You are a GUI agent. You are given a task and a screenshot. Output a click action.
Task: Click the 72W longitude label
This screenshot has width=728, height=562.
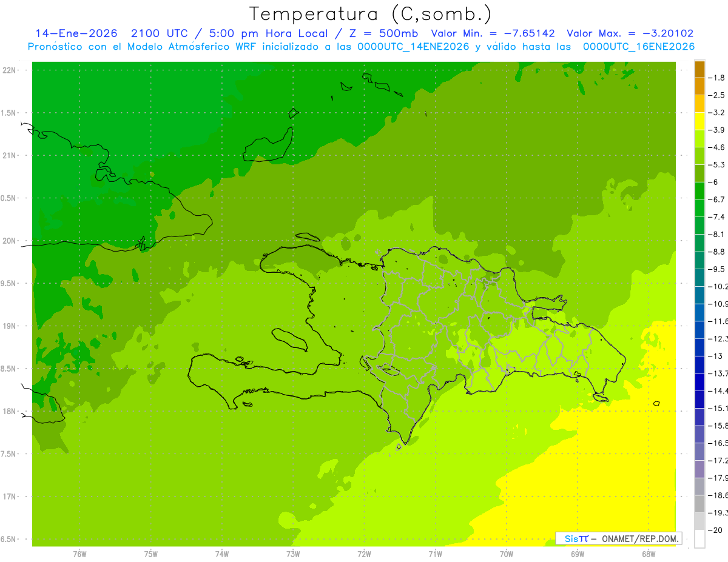point(364,554)
